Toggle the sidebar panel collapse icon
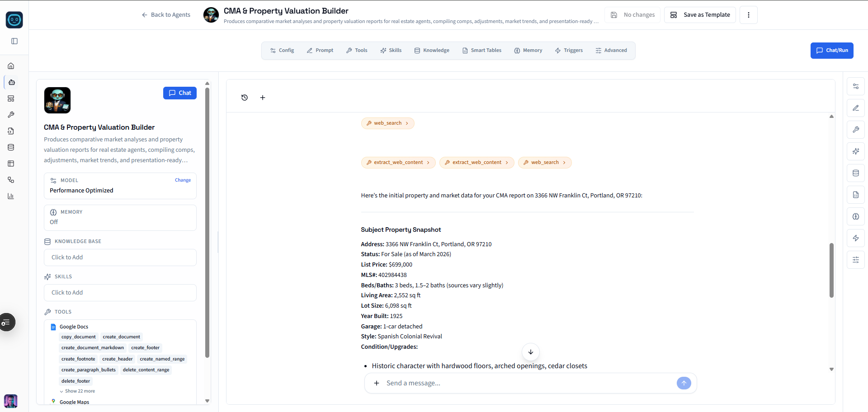Screen dimensions: 868x412 (14, 41)
